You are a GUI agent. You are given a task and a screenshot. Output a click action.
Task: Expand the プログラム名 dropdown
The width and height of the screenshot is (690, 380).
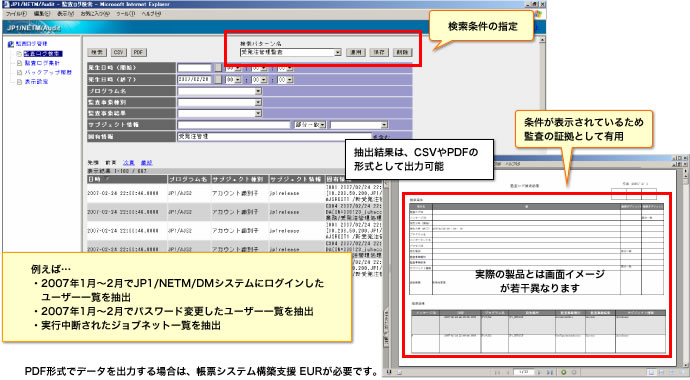258,91
